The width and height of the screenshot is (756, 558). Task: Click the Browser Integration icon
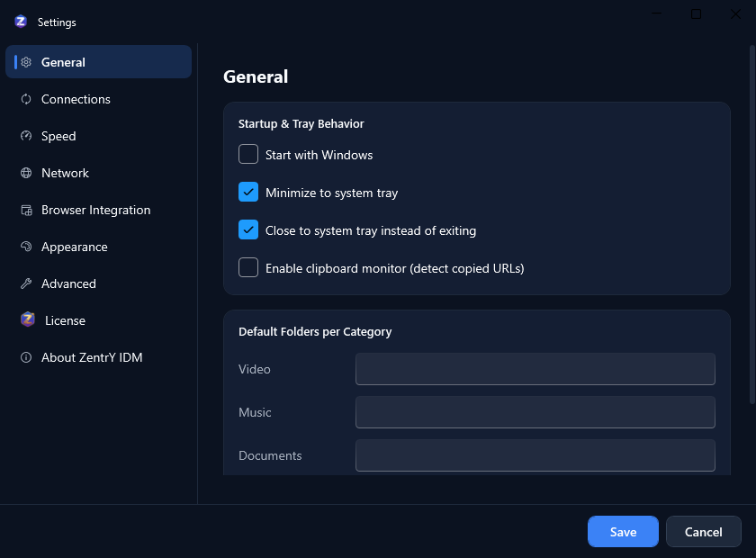[x=26, y=210]
